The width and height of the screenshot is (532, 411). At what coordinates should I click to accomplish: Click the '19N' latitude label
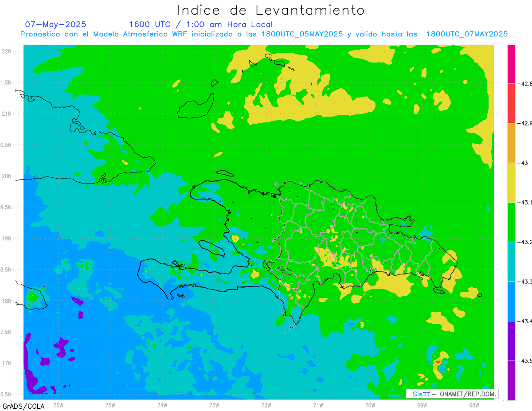pyautogui.click(x=7, y=239)
